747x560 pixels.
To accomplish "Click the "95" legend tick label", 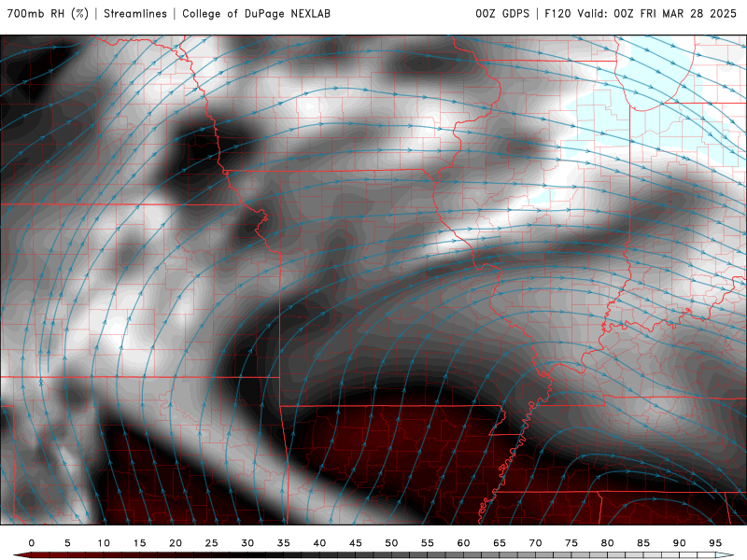I will [715, 543].
